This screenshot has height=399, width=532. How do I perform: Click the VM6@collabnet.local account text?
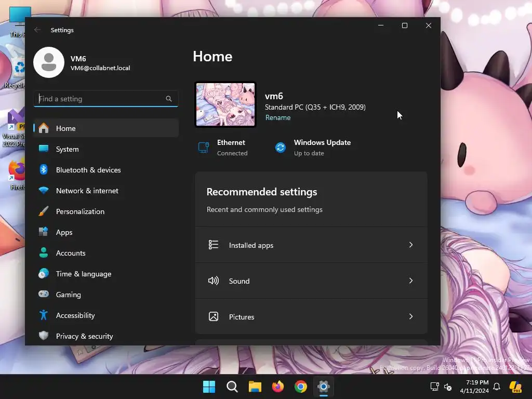tap(100, 68)
